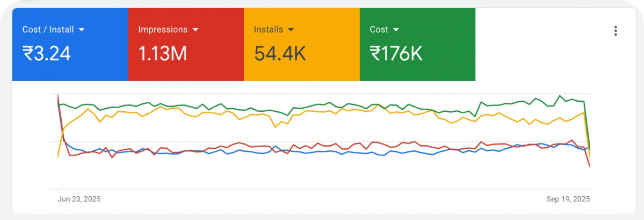Viewport: 644px width, 220px height.
Task: Expand the Installs metric dropdown arrow
Action: (x=291, y=30)
